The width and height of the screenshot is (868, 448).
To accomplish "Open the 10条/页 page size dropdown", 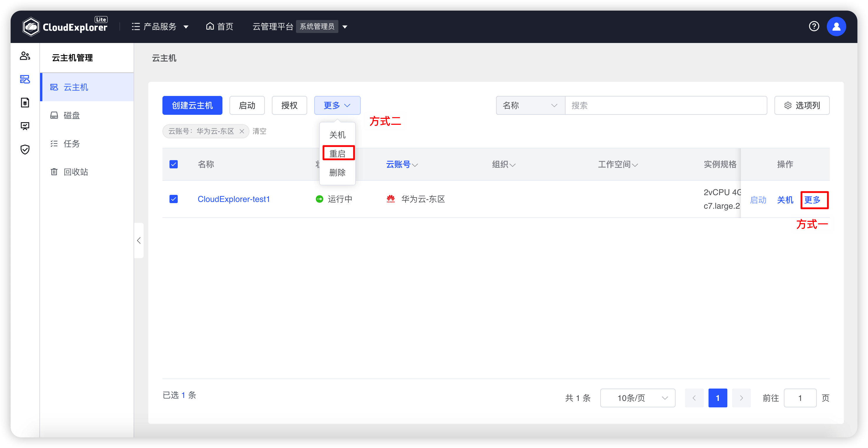I will [638, 398].
